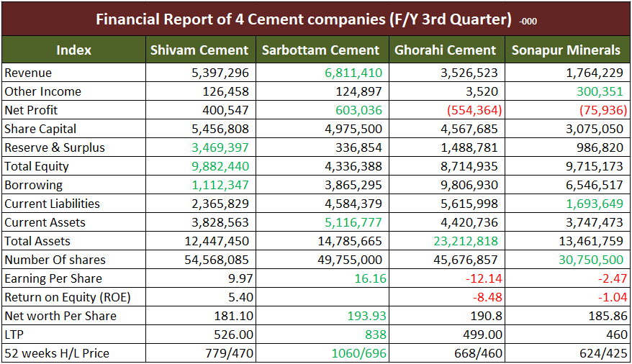Click Sarbottam share capital 4,975,500
The width and height of the screenshot is (632, 364).
coord(353,129)
